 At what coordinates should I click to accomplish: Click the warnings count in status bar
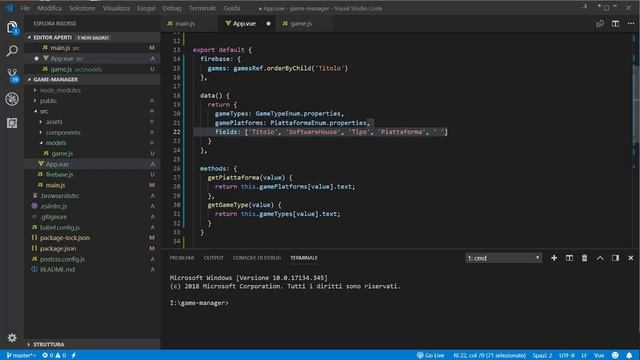tap(60, 356)
